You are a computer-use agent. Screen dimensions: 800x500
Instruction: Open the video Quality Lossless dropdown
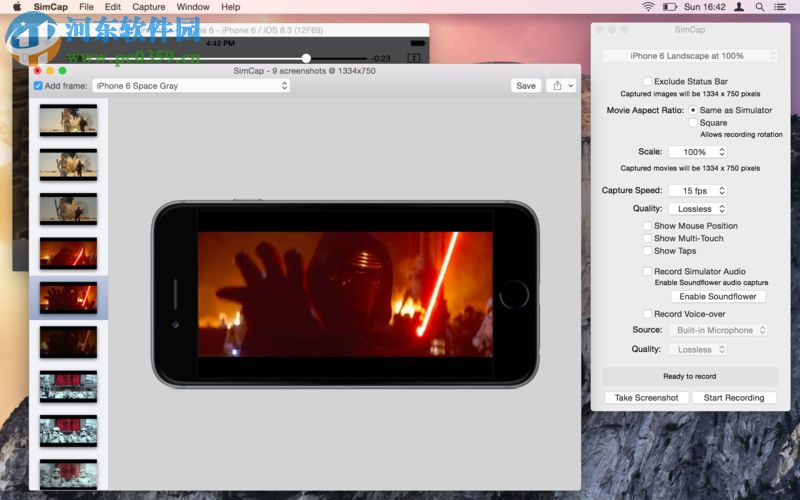698,209
